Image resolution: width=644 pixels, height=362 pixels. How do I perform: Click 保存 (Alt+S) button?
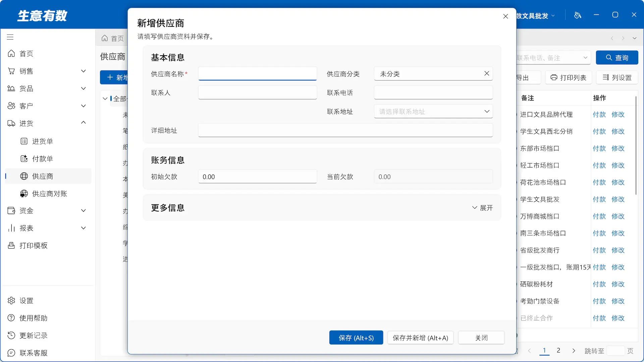click(x=356, y=338)
